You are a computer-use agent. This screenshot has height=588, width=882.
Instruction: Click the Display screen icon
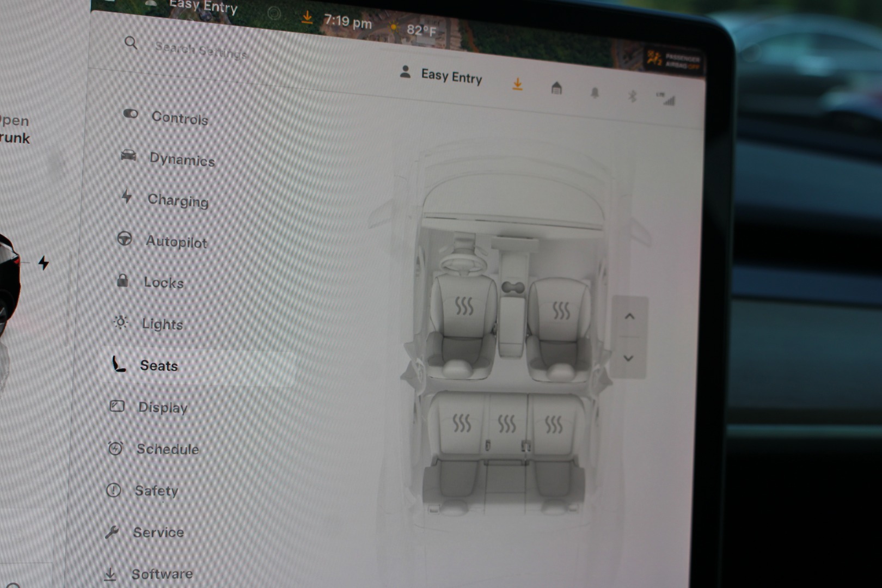(117, 406)
